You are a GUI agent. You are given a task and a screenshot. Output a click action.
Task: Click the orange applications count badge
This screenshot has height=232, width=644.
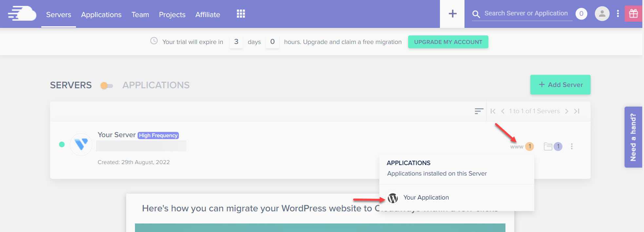click(x=530, y=146)
